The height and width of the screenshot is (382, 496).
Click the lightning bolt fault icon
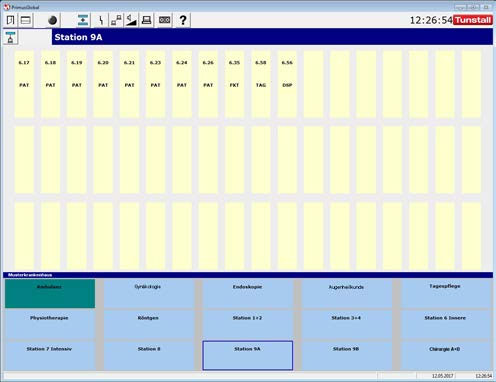point(101,20)
